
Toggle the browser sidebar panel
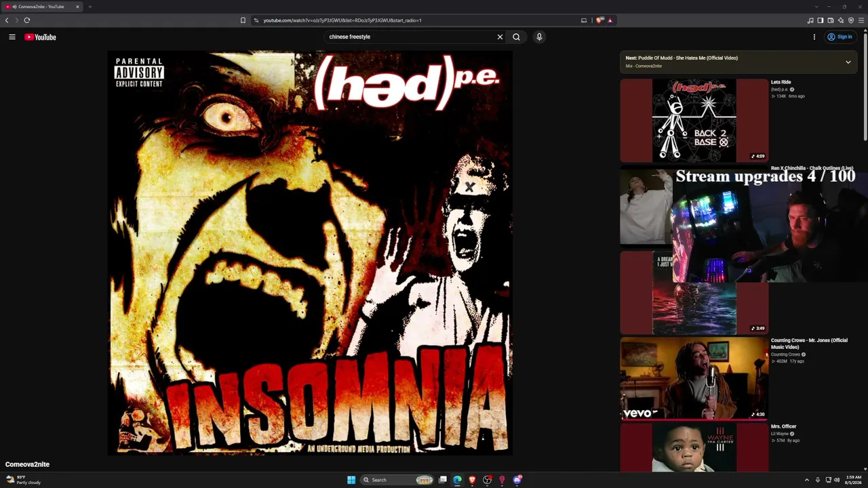click(x=821, y=20)
